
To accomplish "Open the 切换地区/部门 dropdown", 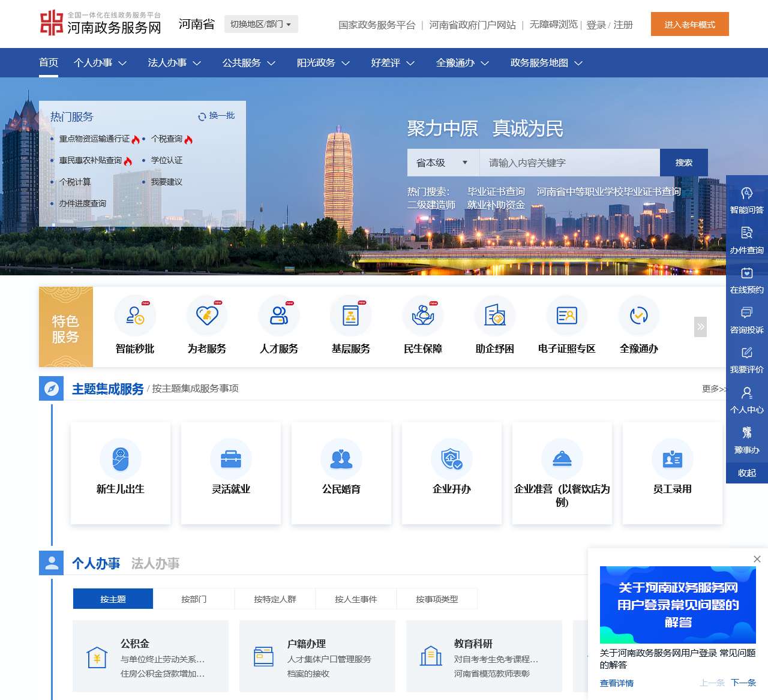I will tap(261, 24).
